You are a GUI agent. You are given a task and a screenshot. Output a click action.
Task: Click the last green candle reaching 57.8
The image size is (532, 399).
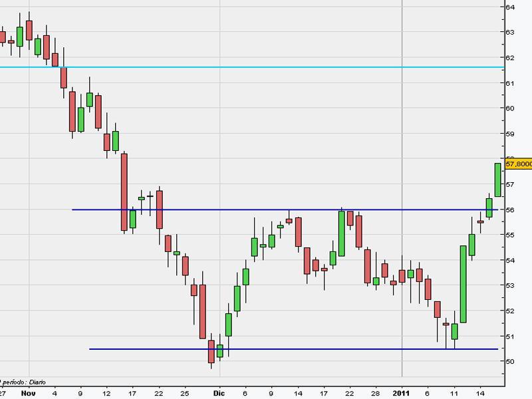(x=497, y=180)
